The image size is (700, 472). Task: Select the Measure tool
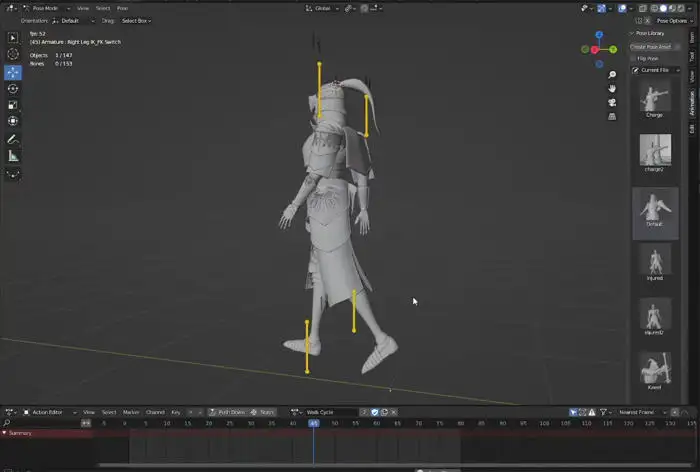pos(13,156)
